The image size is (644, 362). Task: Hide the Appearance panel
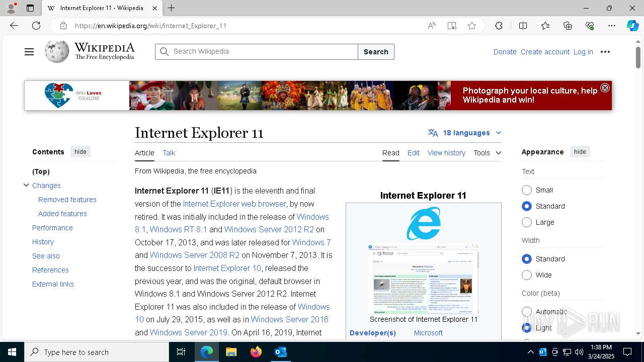pos(580,152)
